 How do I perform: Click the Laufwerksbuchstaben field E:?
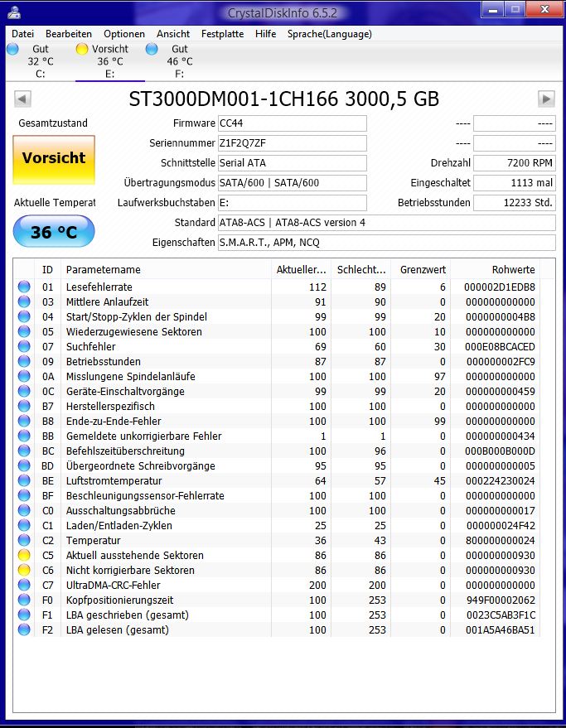(293, 202)
